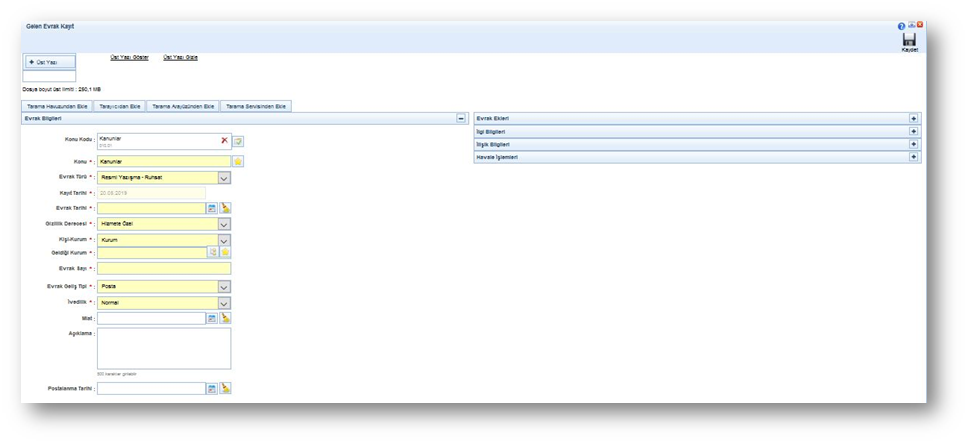
Task: Click the star icon beside Konu field
Action: click(238, 161)
